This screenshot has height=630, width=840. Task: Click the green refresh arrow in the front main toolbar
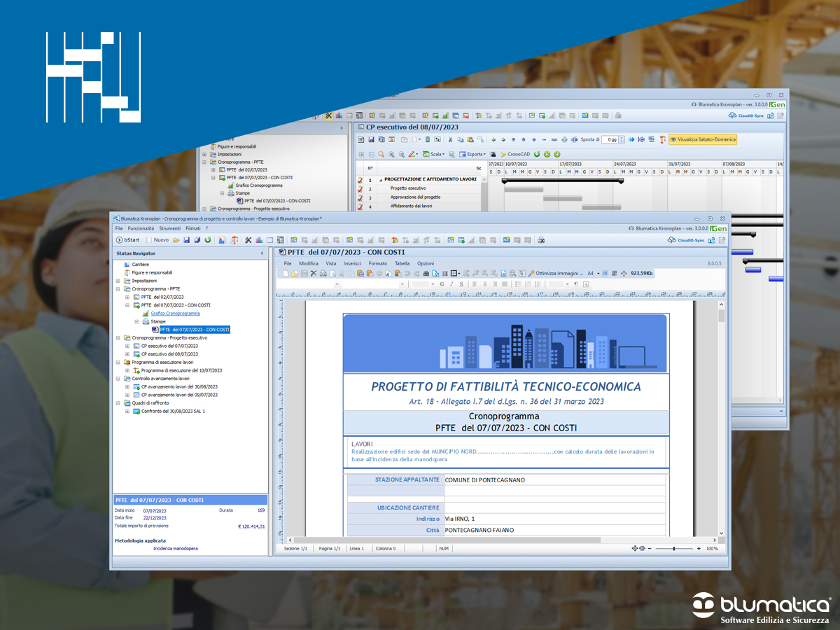click(x=208, y=240)
